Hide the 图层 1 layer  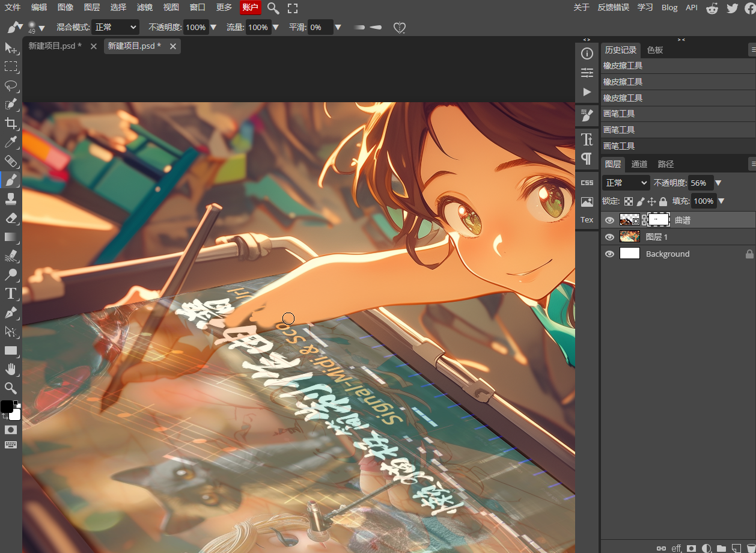tap(609, 237)
